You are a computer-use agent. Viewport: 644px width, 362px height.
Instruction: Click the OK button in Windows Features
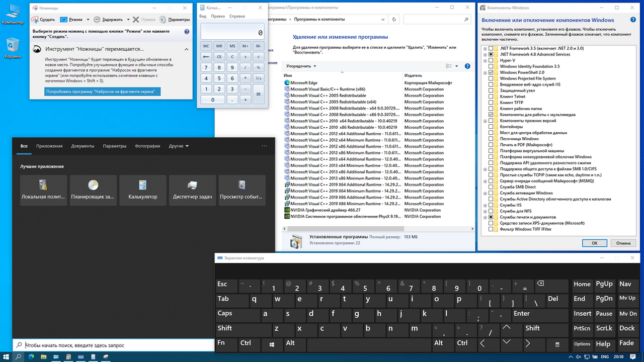(594, 243)
